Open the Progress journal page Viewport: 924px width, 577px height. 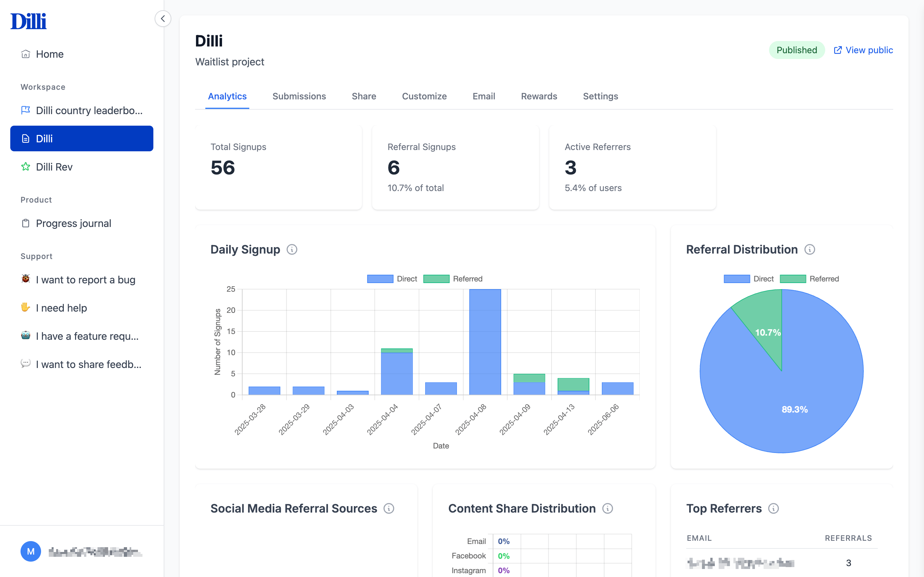click(73, 223)
